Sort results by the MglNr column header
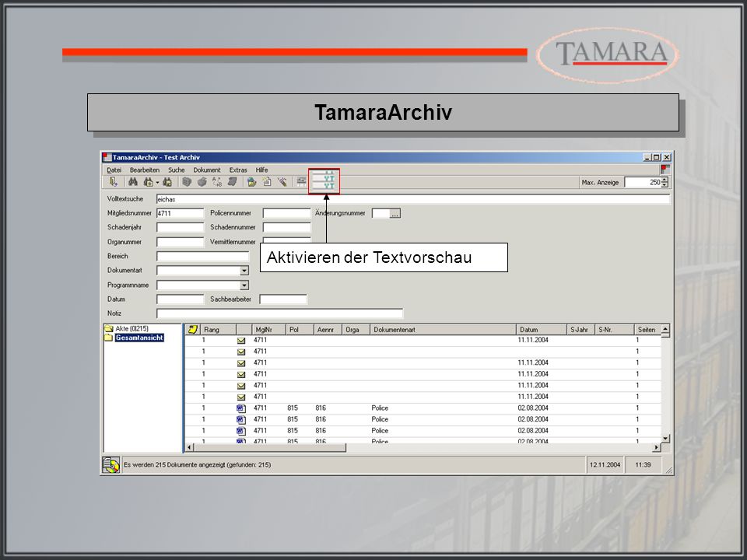This screenshot has width=747, height=560. point(268,330)
